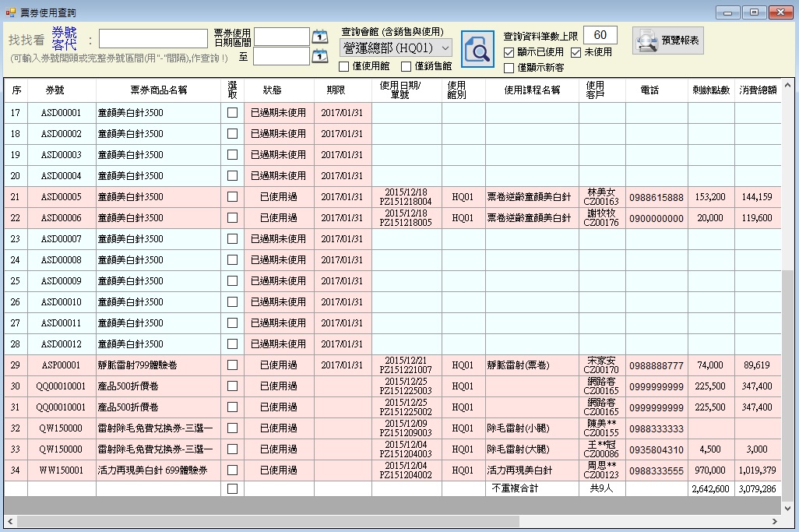Click the 預覽報表 print preview button

pyautogui.click(x=668, y=41)
